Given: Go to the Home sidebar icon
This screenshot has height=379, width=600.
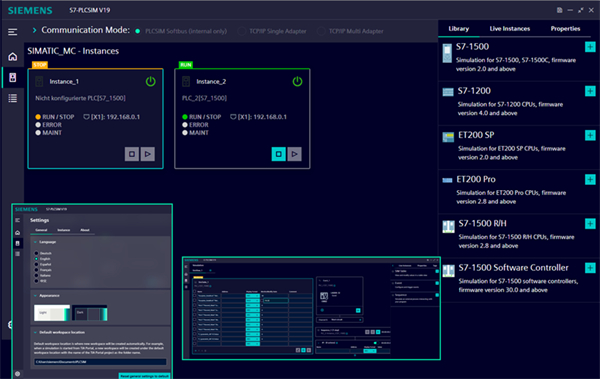Looking at the screenshot, I should pos(13,57).
